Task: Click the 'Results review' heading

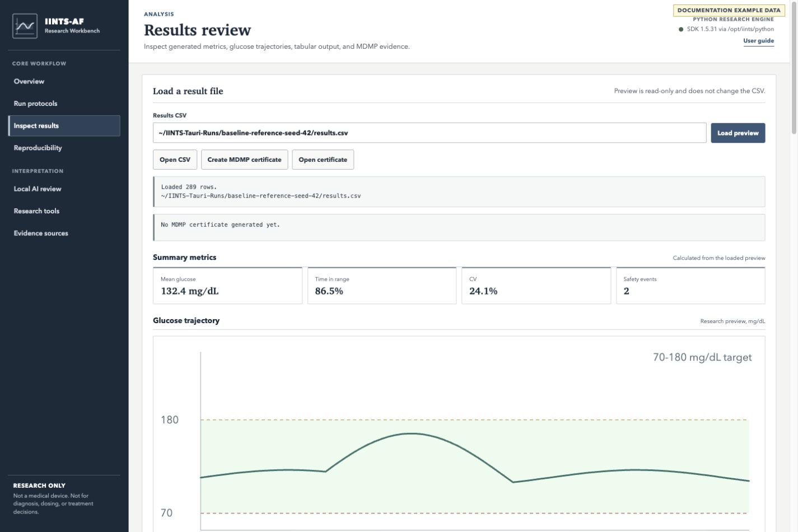Action: pos(197,30)
